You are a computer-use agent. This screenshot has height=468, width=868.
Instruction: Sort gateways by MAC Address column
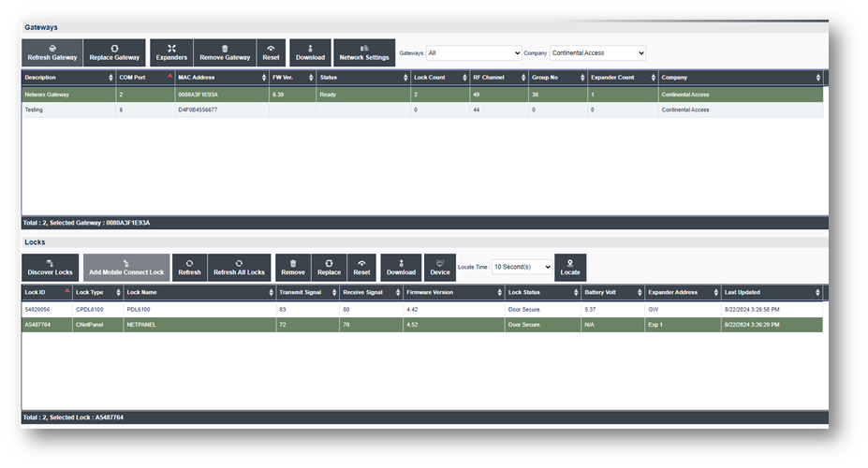[220, 78]
